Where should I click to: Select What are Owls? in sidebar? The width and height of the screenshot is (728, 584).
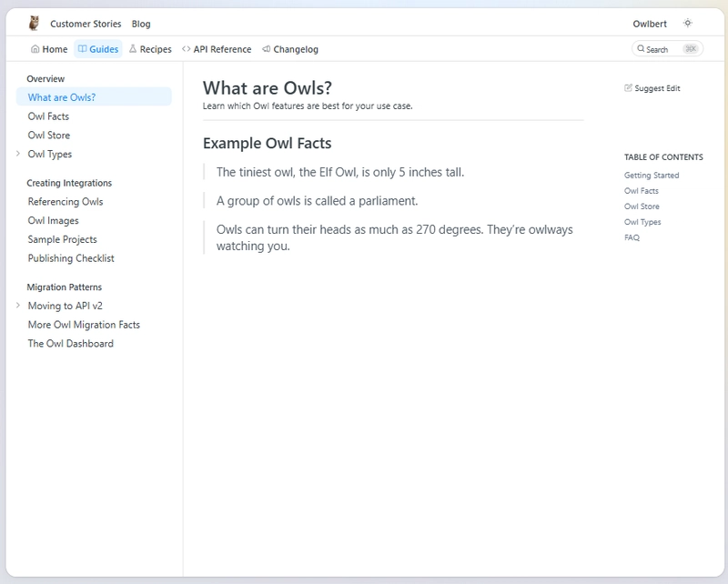tap(94, 97)
